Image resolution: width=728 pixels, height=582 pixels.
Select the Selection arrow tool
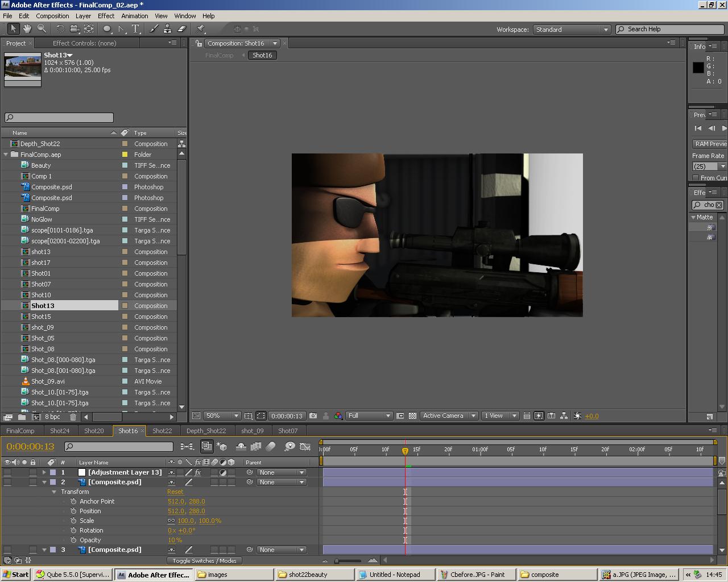point(13,28)
